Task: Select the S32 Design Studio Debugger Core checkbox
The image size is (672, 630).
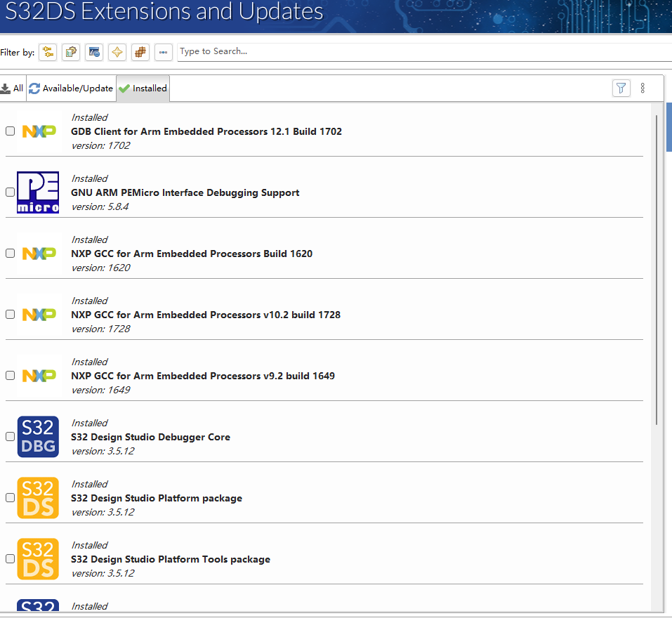Action: 10,436
